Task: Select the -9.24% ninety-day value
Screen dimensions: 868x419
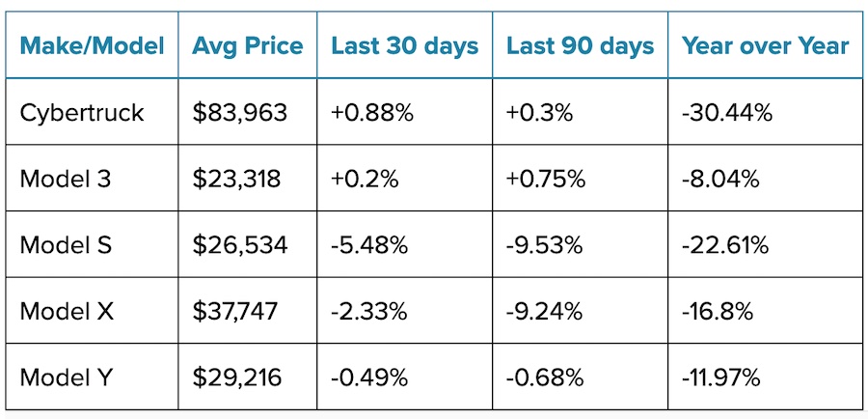Action: [x=544, y=311]
